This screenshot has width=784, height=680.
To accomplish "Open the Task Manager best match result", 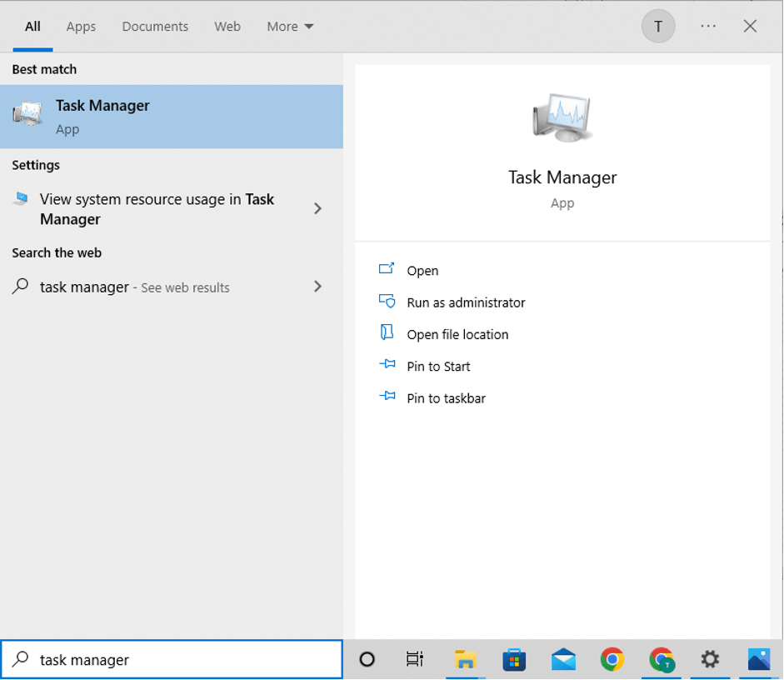I will point(172,117).
